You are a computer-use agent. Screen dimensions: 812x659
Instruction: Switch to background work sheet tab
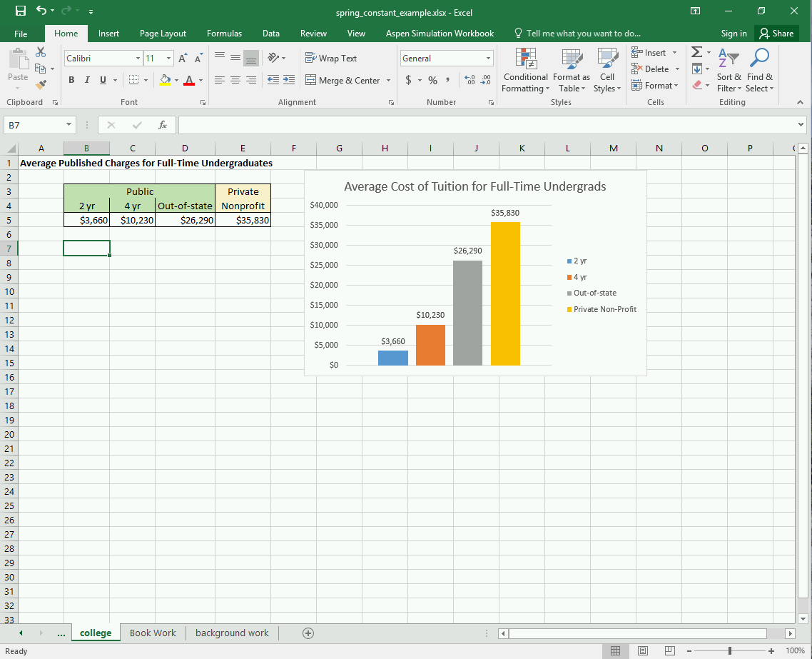pos(232,633)
